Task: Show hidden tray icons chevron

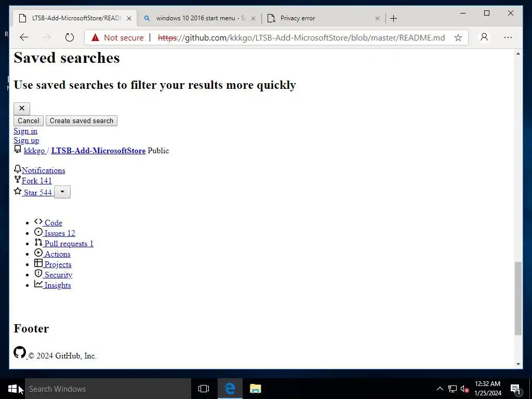Action: (440, 389)
